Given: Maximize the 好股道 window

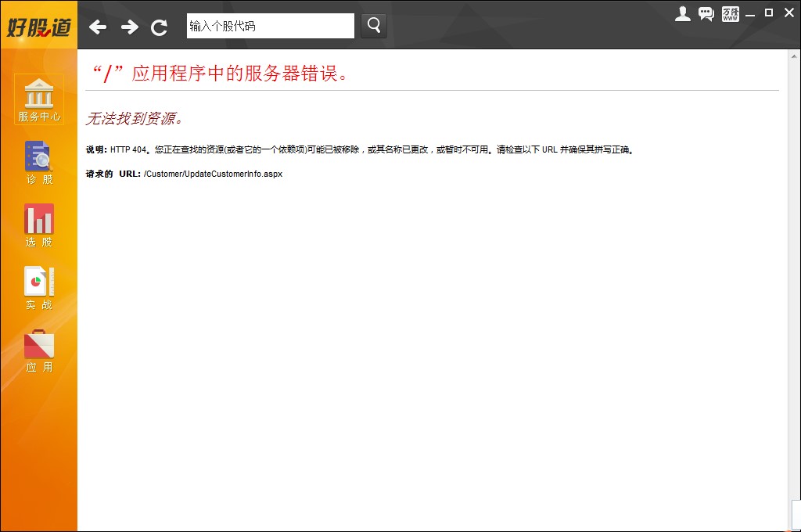Looking at the screenshot, I should click(x=769, y=13).
